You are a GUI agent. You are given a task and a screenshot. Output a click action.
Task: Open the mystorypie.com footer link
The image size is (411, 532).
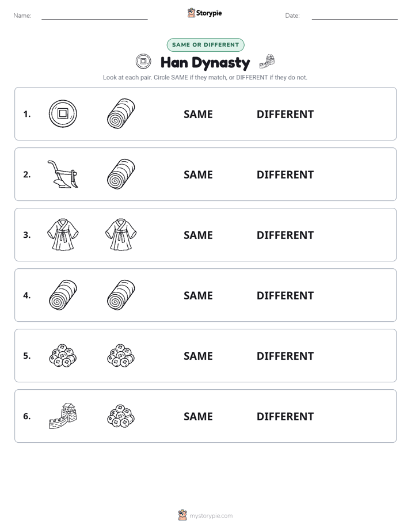211,516
